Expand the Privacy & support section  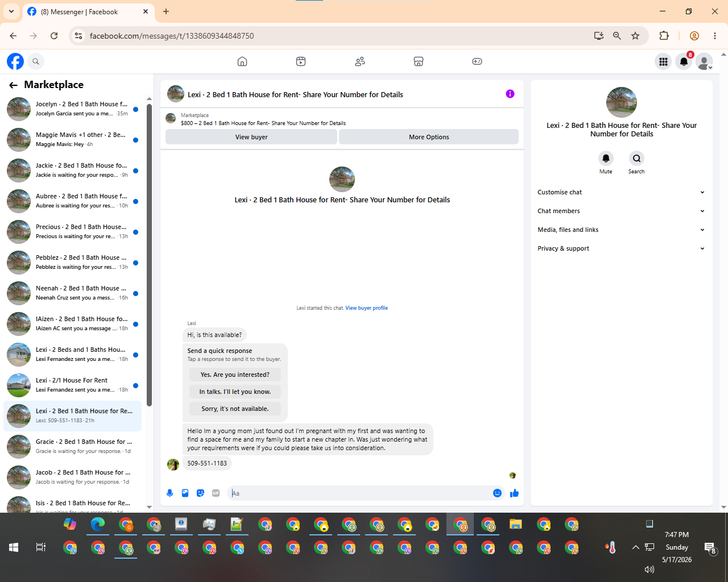(x=621, y=248)
